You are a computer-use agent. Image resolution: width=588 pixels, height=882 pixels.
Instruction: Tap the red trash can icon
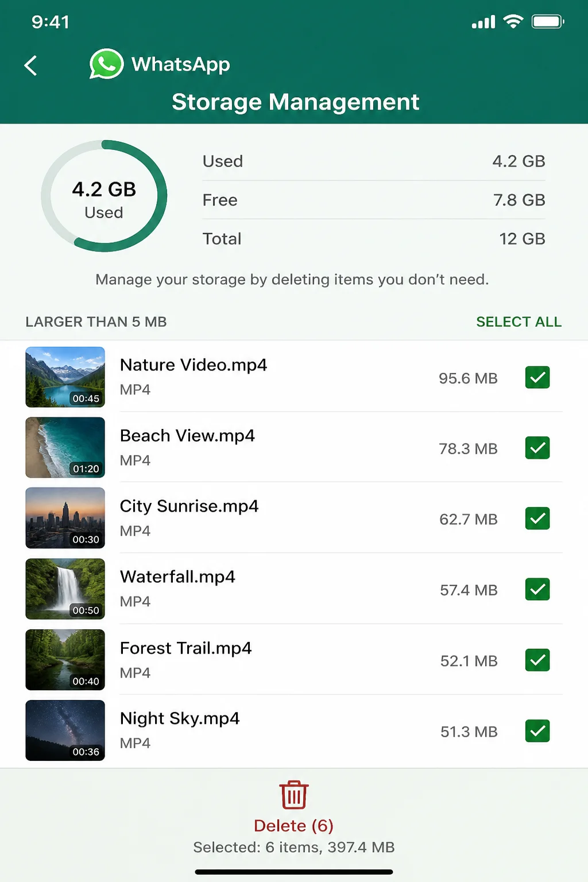(294, 795)
